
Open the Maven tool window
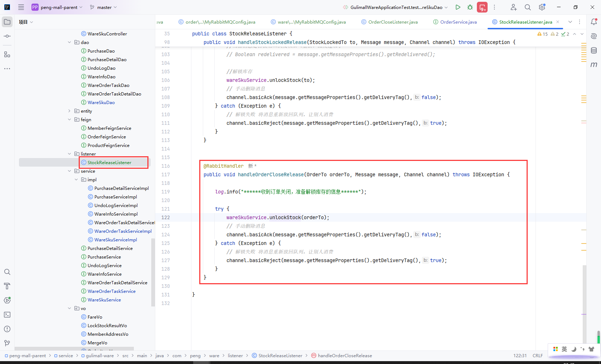[594, 65]
